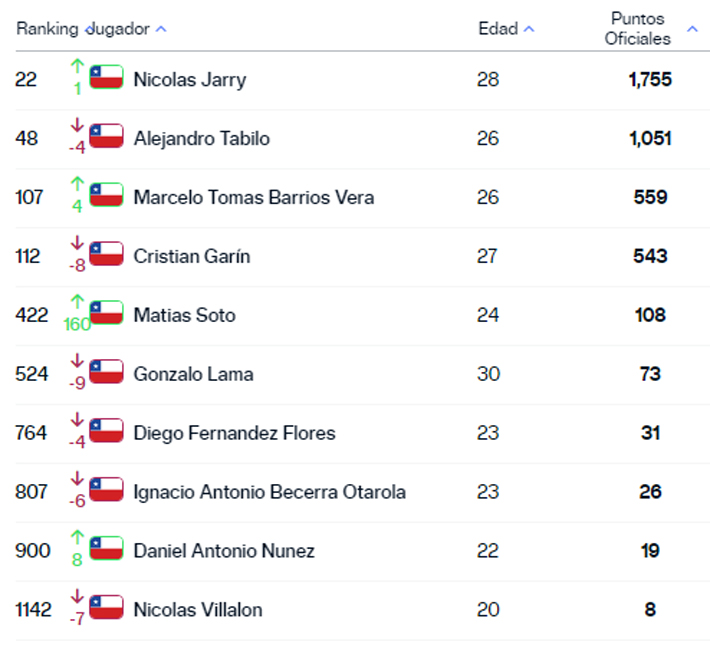Sort by player using Jugador chevron
Image resolution: width=710 pixels, height=648 pixels.
(161, 29)
